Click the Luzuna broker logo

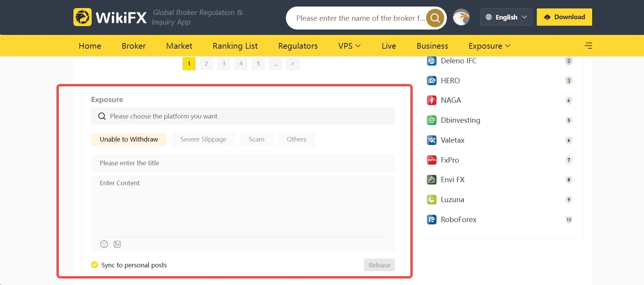(x=432, y=199)
